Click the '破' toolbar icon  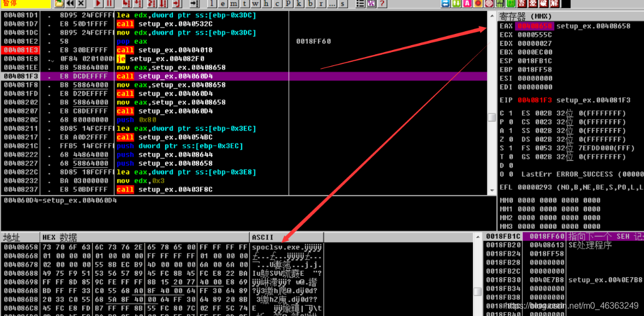[543, 4]
